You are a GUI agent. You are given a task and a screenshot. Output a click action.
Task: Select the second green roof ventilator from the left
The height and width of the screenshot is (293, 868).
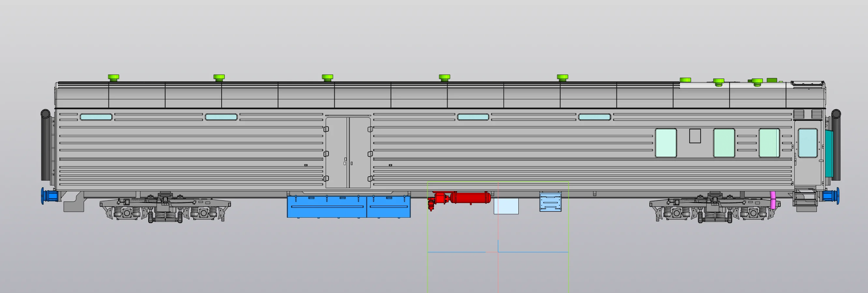coord(219,78)
